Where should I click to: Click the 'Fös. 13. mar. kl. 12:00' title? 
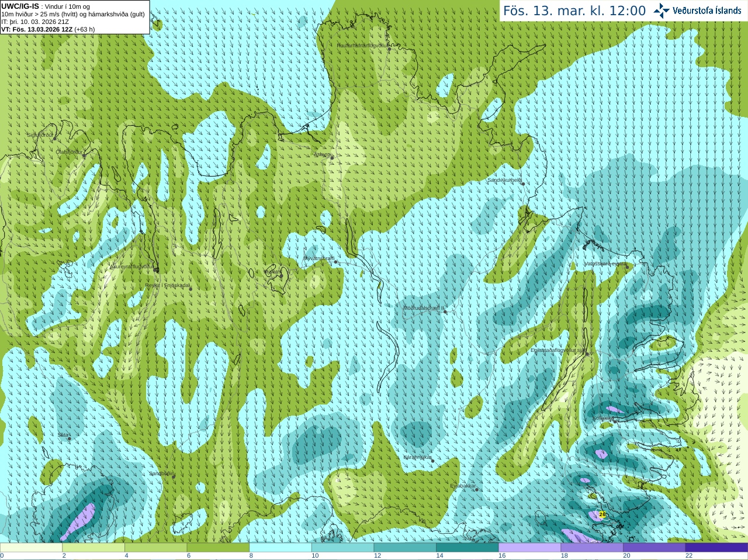point(574,11)
